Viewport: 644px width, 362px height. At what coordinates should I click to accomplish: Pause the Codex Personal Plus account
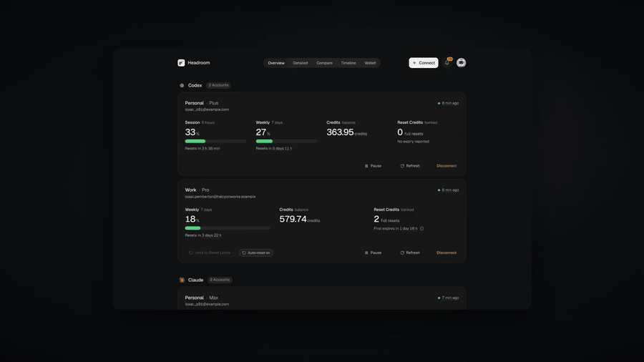tap(373, 166)
